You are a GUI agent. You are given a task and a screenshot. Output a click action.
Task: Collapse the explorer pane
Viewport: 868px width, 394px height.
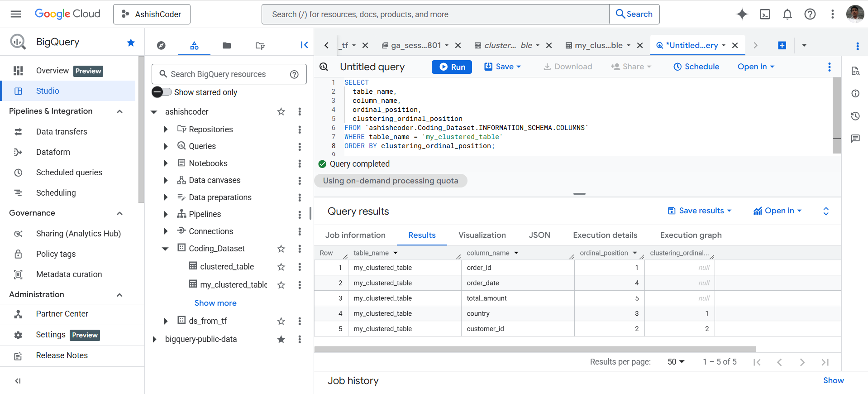[304, 45]
